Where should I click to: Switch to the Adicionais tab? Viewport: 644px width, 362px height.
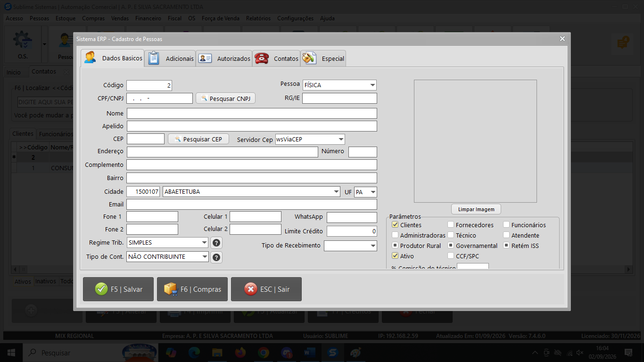tap(170, 58)
